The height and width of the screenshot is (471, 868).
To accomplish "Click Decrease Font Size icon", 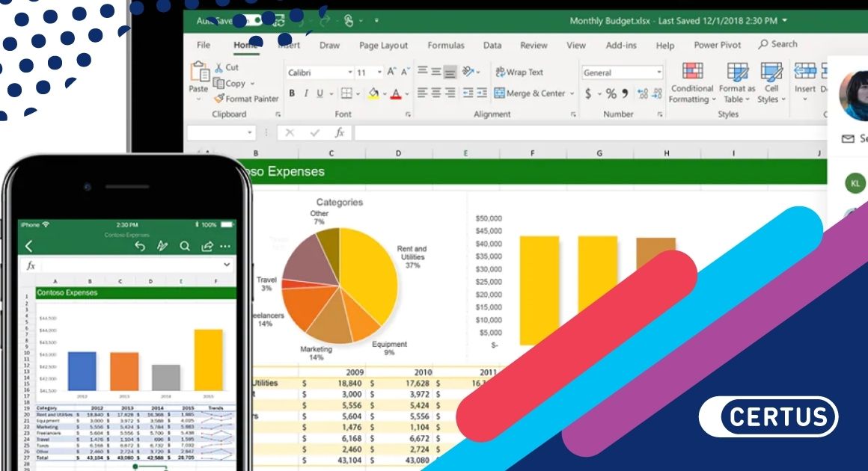I will pyautogui.click(x=406, y=72).
